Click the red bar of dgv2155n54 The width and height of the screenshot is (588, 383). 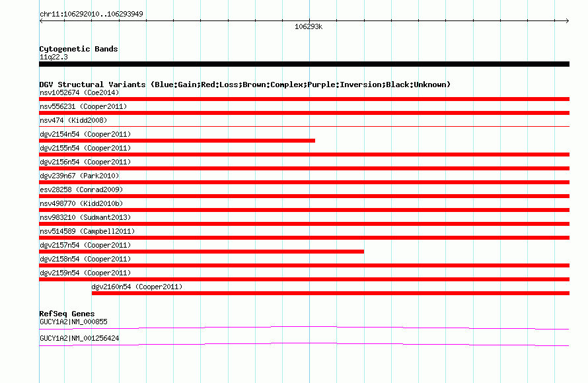click(304, 155)
